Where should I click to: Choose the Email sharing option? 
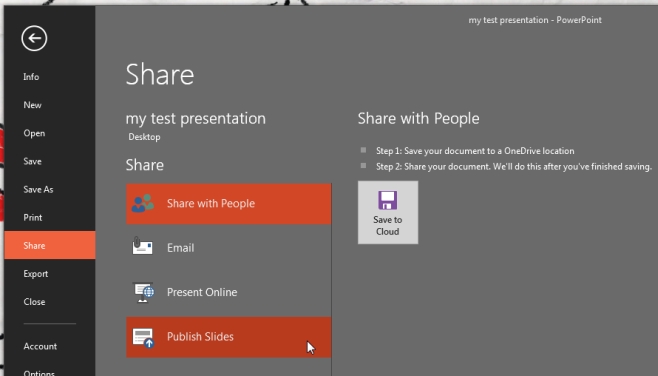[229, 248]
